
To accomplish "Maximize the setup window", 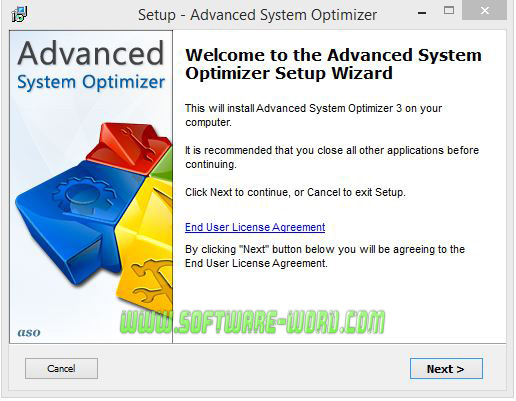I will pos(449,11).
